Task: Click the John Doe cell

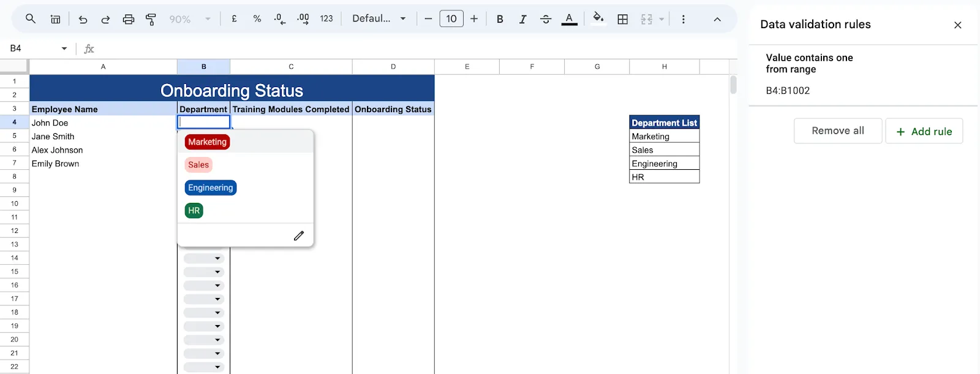Action: pos(104,123)
